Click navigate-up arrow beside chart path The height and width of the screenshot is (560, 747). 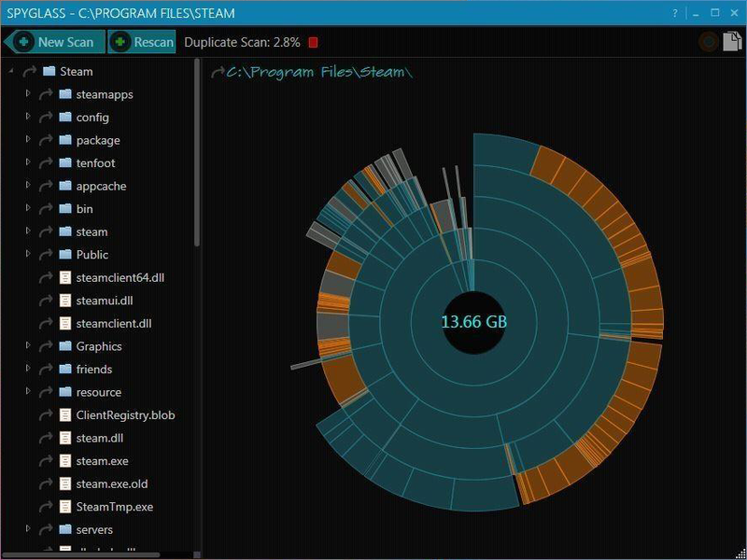pyautogui.click(x=218, y=73)
